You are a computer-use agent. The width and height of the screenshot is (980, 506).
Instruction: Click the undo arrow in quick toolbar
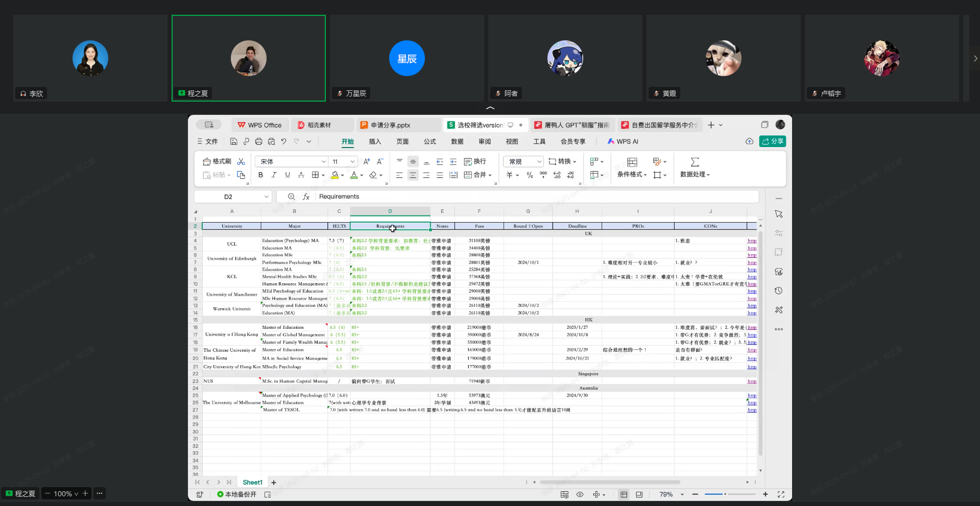pos(283,141)
